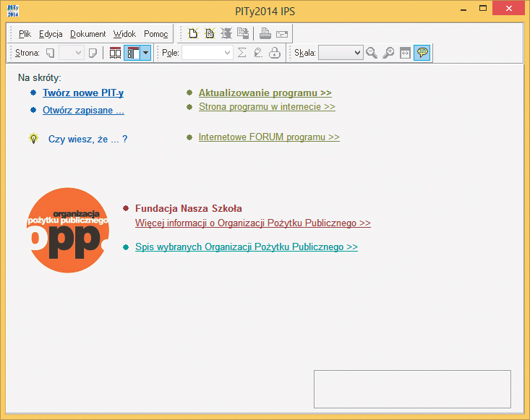
Task: Click the 'Czy wiesz, że ... ?' lightbulb tip
Action: pyautogui.click(x=87, y=138)
